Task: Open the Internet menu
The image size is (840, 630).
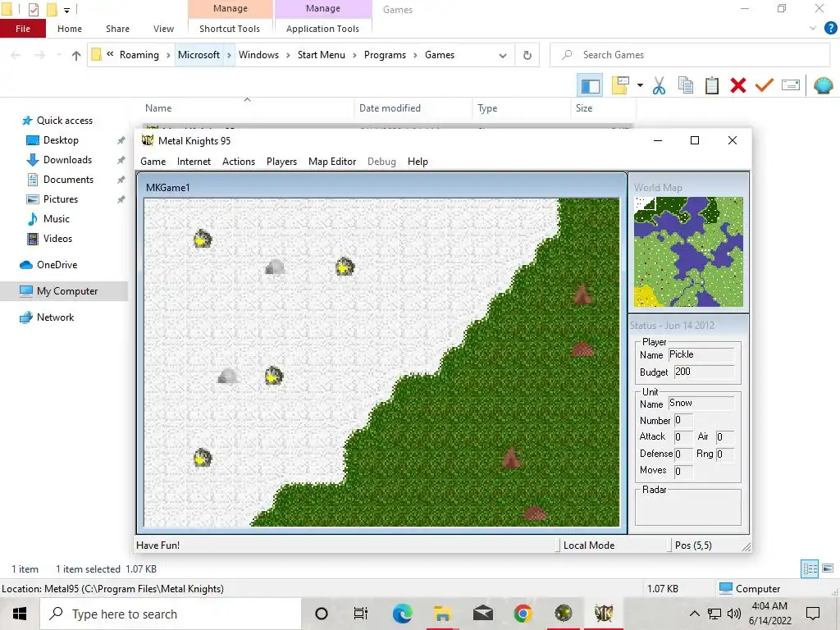Action: 194,162
